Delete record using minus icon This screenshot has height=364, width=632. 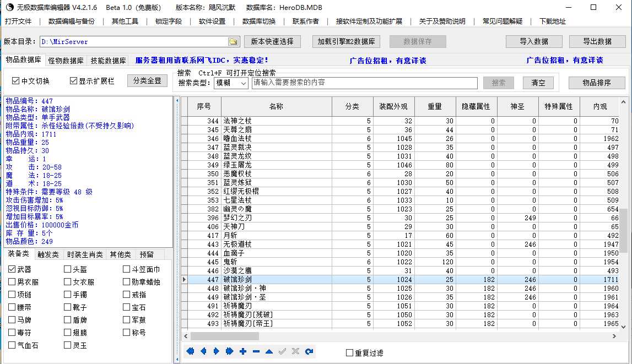256,351
